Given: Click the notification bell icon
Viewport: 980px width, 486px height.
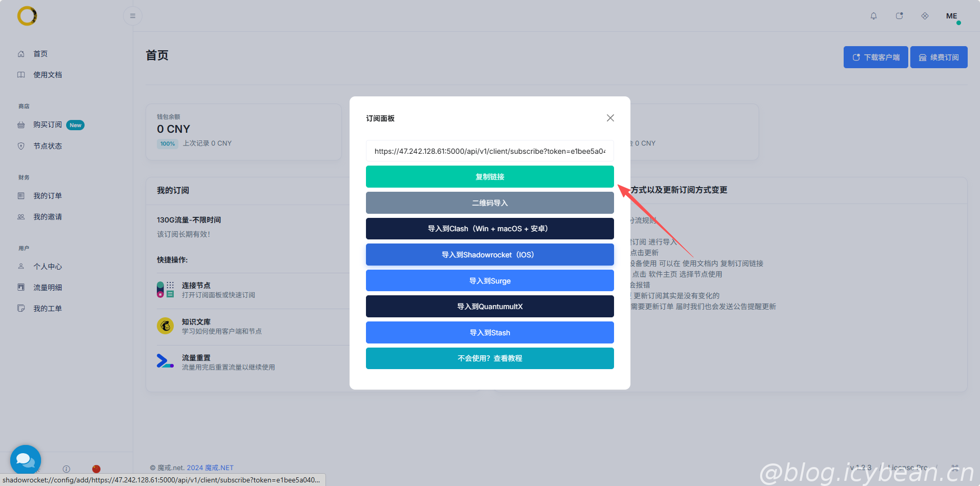Looking at the screenshot, I should coord(873,16).
